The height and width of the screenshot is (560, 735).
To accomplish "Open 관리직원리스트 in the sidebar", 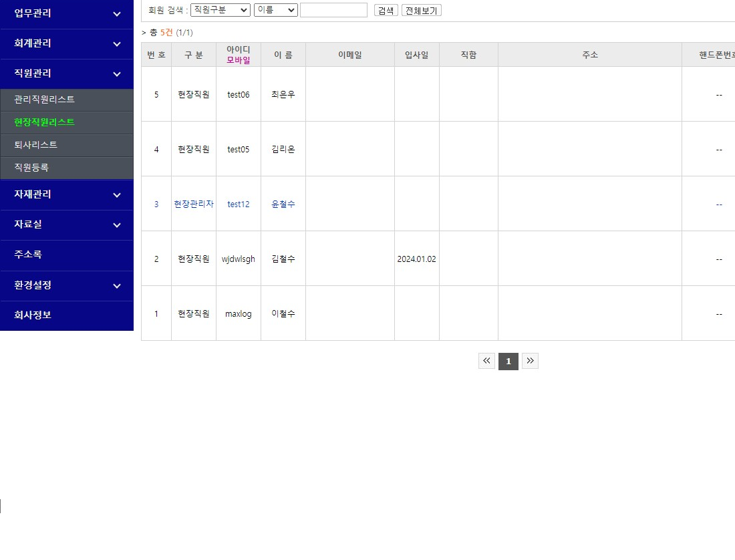I will coord(44,100).
